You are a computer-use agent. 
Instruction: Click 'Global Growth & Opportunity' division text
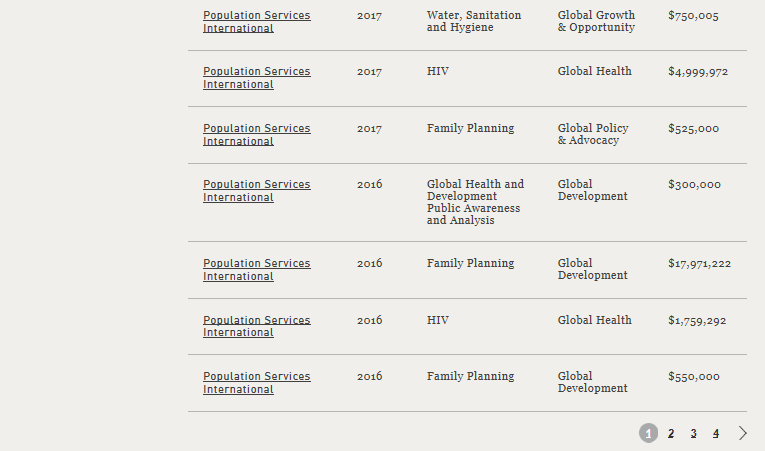596,21
